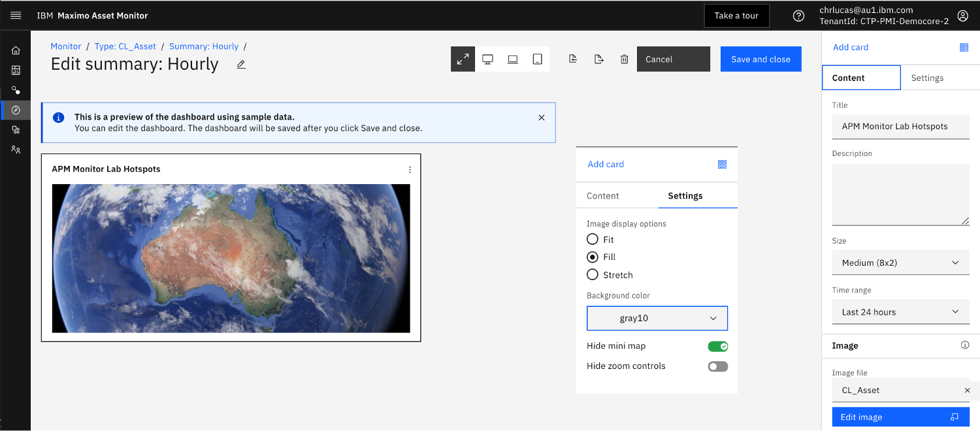
Task: Enable the Hide zoom controls toggle
Action: coord(717,366)
